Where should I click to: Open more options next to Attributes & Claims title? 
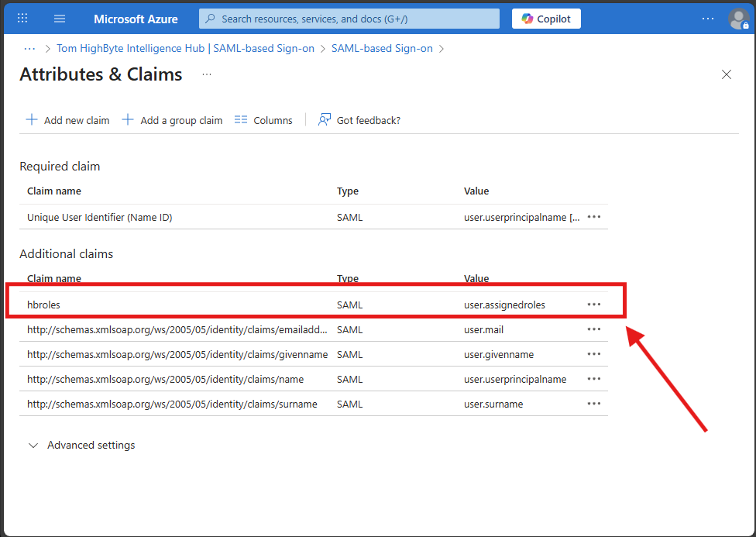point(207,74)
